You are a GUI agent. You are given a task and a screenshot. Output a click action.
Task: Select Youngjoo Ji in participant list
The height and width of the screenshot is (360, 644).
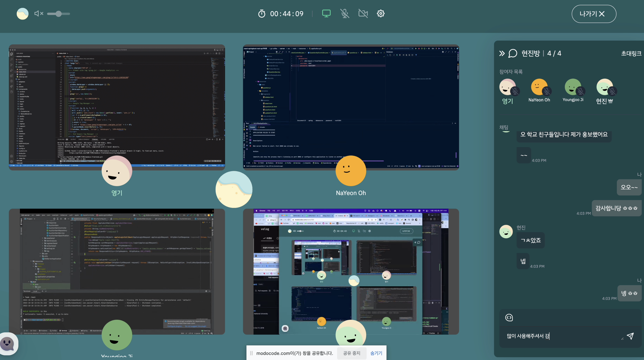(x=573, y=90)
